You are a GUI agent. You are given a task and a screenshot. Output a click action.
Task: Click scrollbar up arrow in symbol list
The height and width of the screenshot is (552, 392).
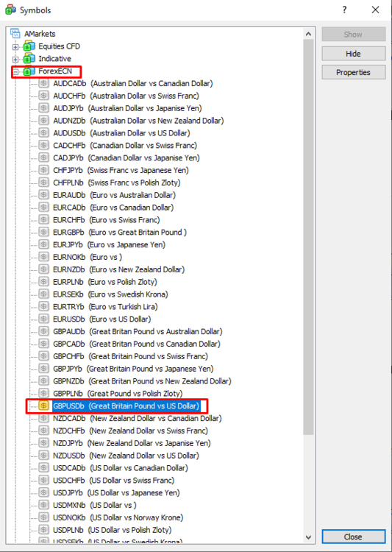[x=308, y=34]
